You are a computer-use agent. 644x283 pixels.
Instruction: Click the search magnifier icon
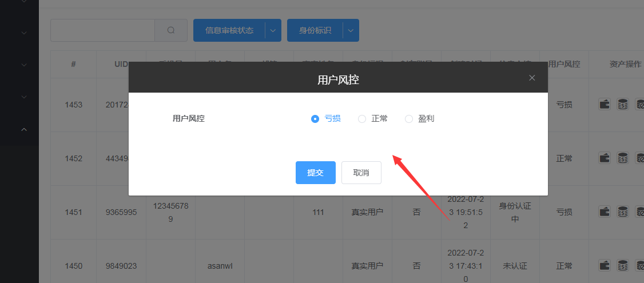click(171, 30)
